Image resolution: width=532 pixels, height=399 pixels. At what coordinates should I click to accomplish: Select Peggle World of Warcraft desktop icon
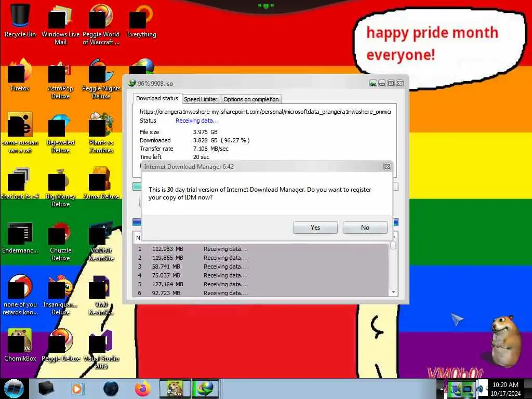click(x=101, y=24)
